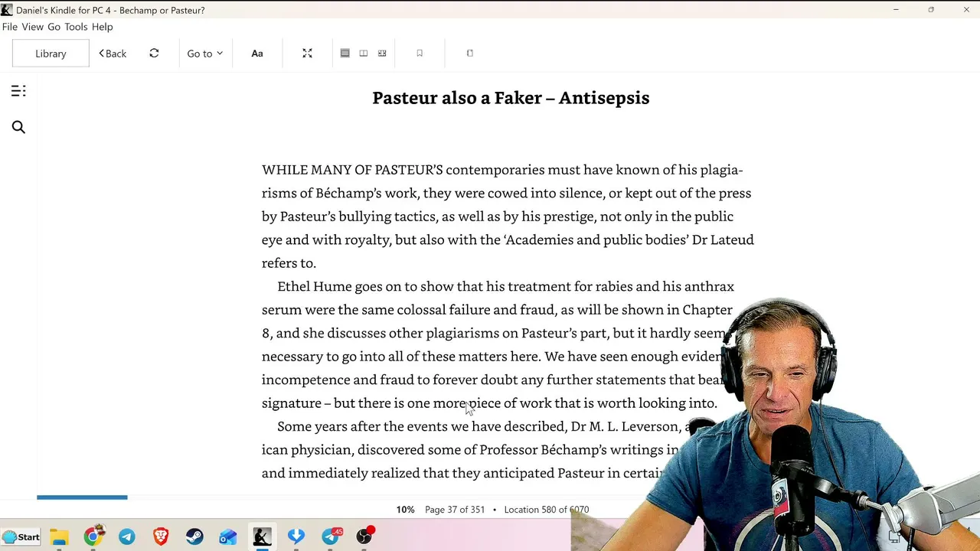Viewport: 980px width, 551px height.
Task: Open the Go menu
Action: point(54,27)
